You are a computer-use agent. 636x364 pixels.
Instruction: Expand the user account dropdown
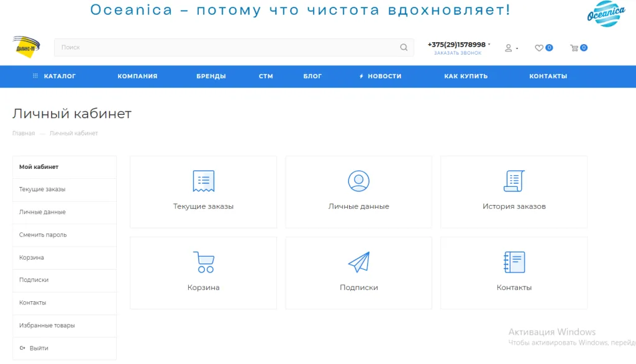tap(511, 48)
